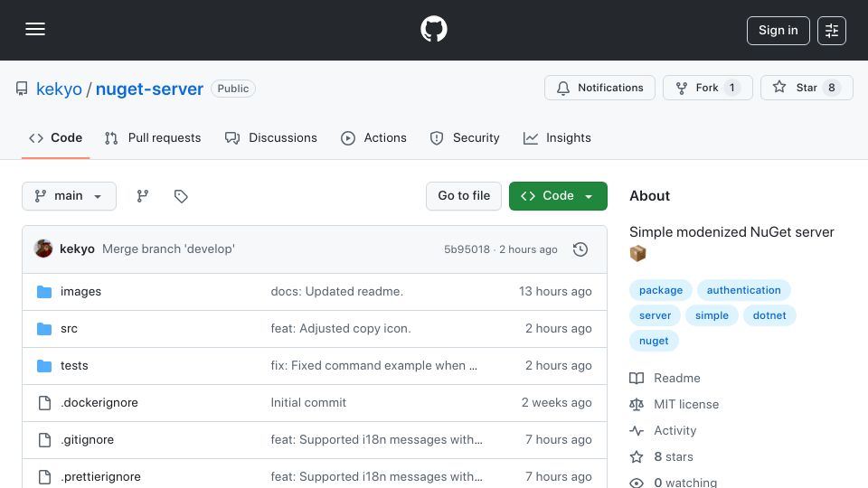868x488 pixels.
Task: Switch to the Code tab
Action: click(55, 138)
